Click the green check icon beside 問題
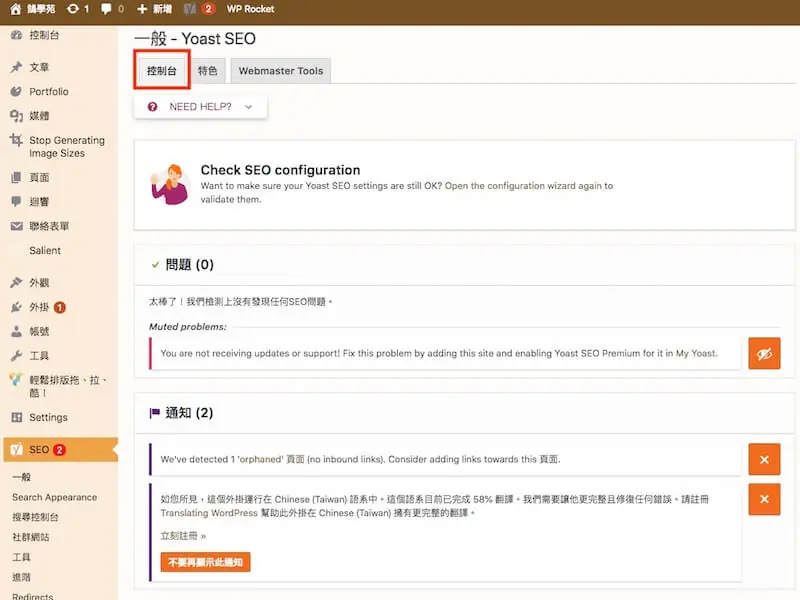 [155, 264]
